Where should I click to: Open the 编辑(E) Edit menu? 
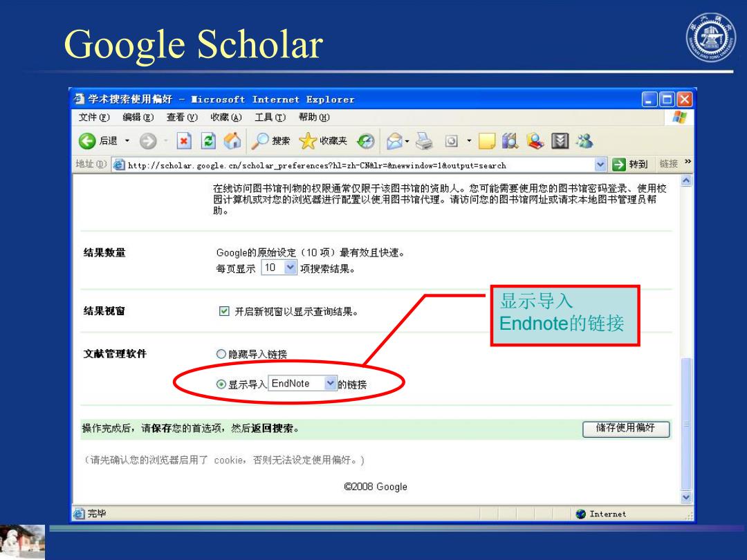(138, 117)
